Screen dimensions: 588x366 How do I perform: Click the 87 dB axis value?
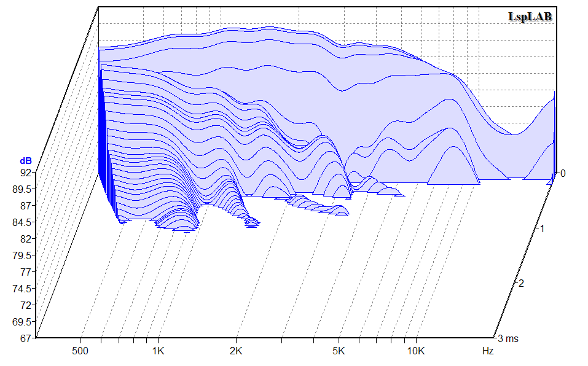(x=26, y=206)
